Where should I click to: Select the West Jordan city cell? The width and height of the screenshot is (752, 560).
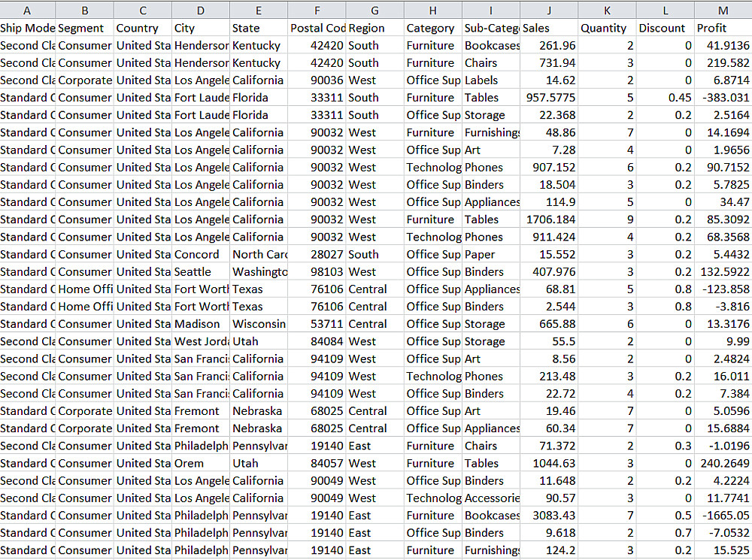tap(201, 341)
